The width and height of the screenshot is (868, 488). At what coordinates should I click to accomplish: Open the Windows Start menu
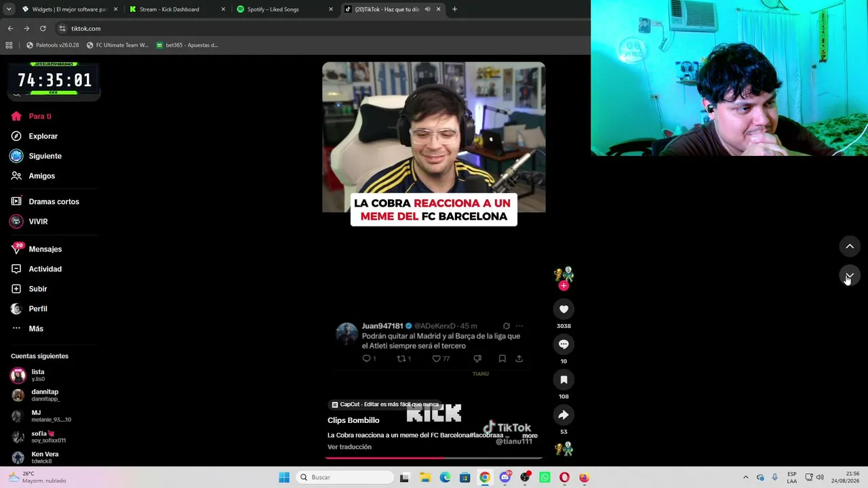coord(284,477)
